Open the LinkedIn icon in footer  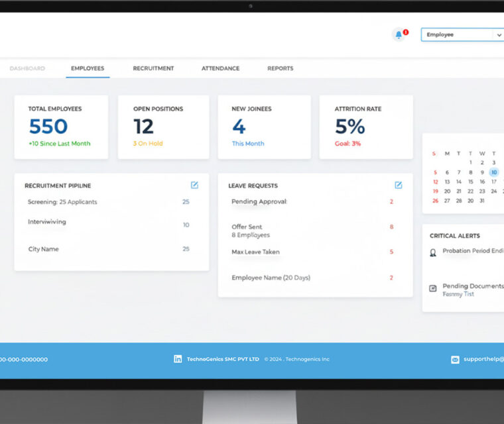coord(178,359)
